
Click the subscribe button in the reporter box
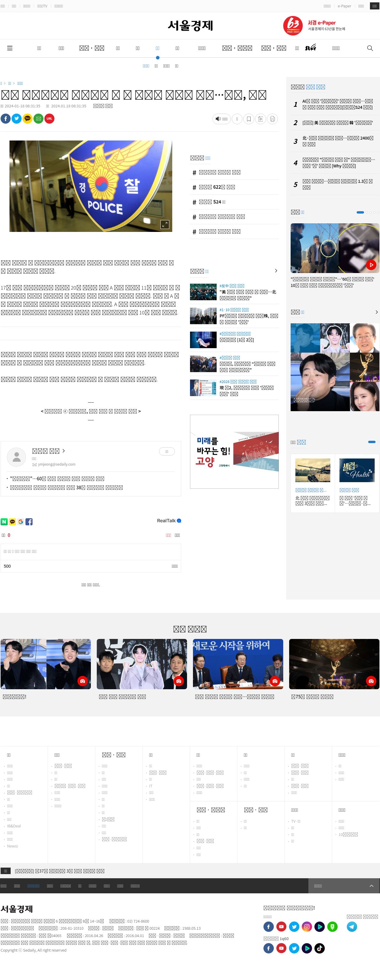(x=167, y=452)
